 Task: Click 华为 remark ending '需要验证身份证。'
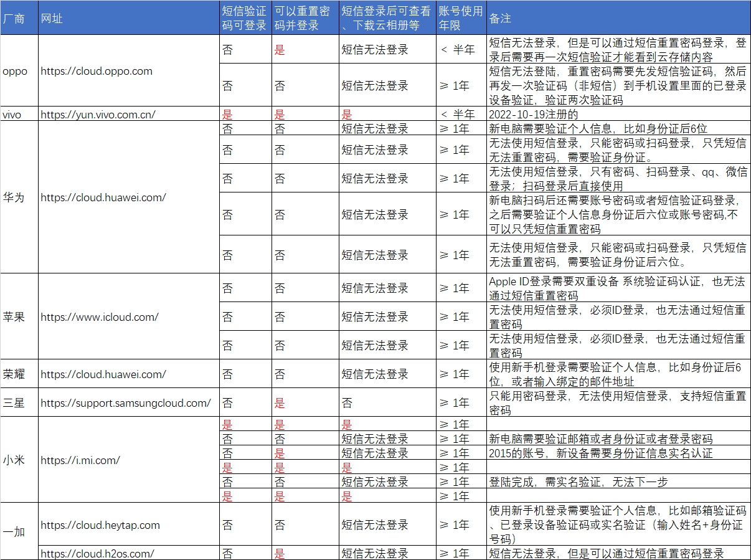618,150
